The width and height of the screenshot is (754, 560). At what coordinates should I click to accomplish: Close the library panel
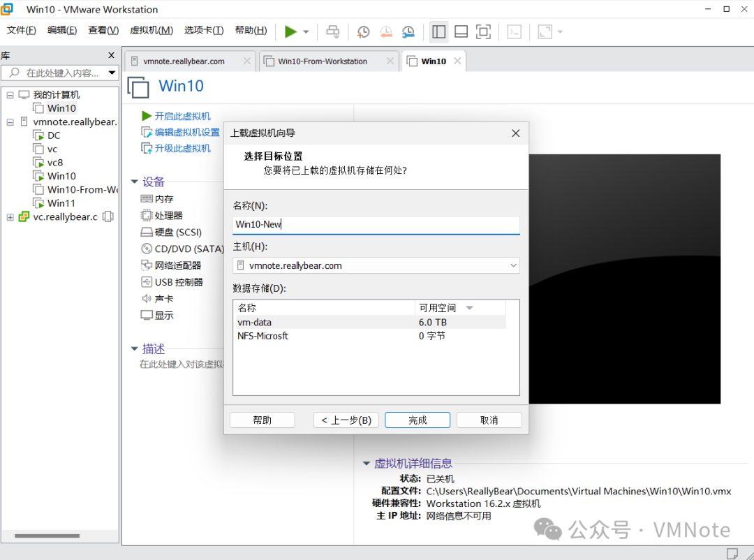111,55
